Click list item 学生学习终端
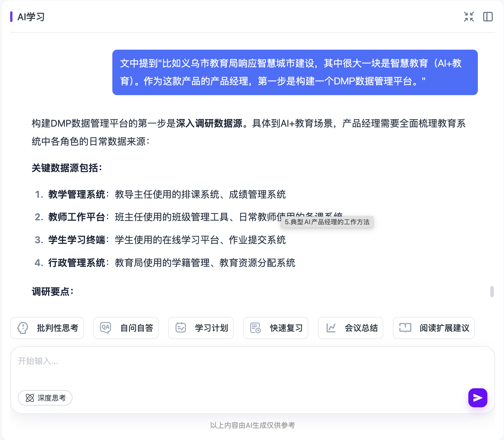The height and width of the screenshot is (440, 504). [x=160, y=240]
